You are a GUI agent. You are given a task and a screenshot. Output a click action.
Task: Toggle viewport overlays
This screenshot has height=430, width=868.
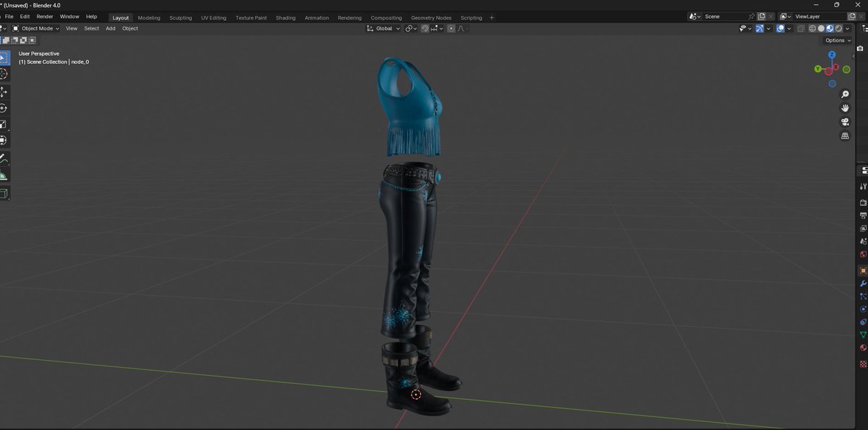pyautogui.click(x=780, y=28)
